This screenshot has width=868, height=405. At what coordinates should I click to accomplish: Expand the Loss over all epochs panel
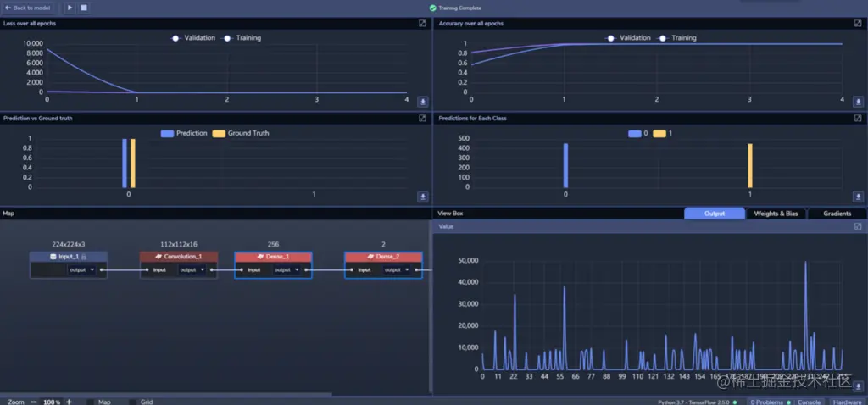(x=422, y=23)
